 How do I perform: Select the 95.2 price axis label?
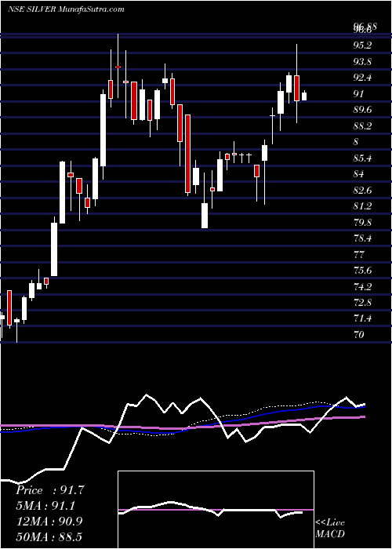click(x=362, y=45)
